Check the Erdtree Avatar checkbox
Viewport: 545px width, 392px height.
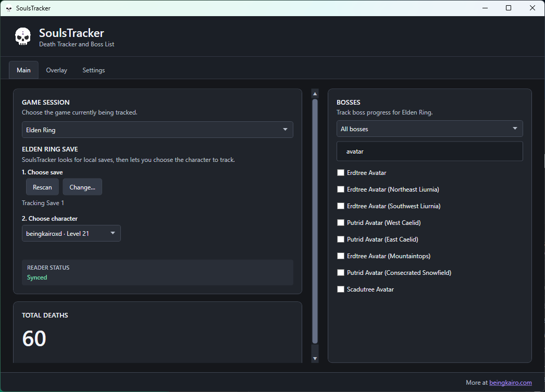pos(341,172)
